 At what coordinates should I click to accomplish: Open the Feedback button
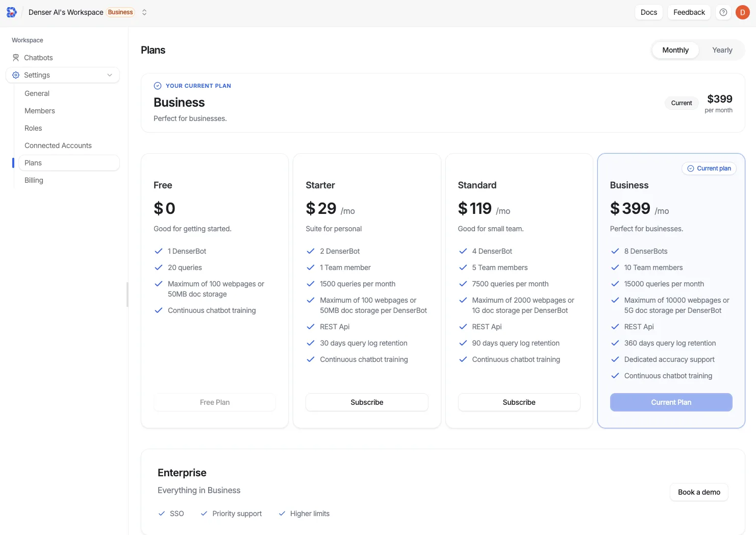(689, 12)
